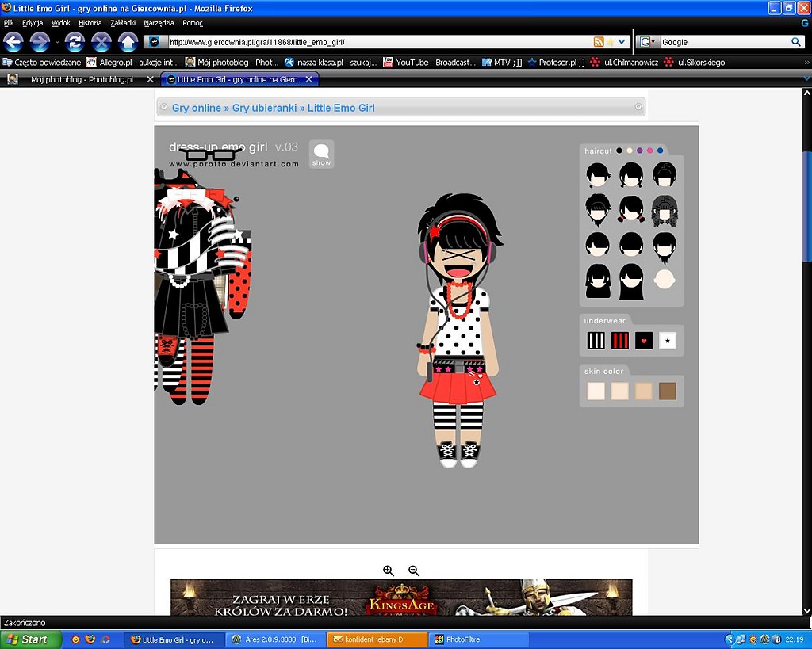
Task: Open the 'Little Emo Girl' breadcrumb link
Action: (341, 108)
